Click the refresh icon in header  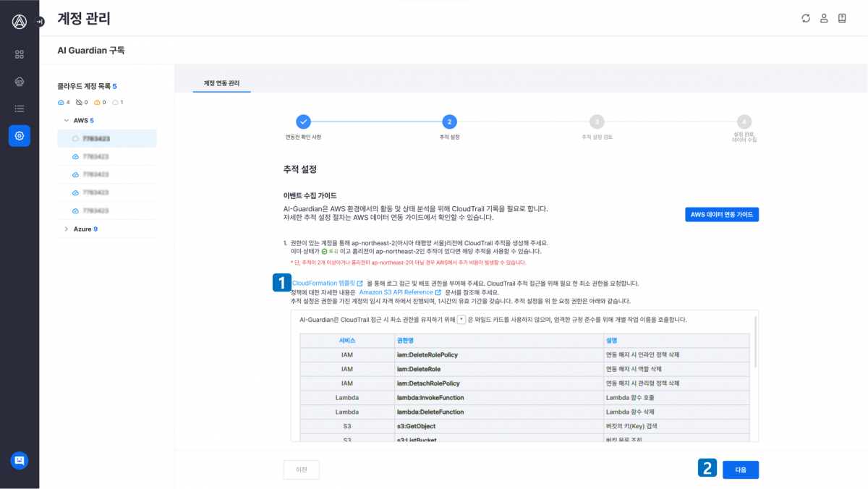click(806, 18)
